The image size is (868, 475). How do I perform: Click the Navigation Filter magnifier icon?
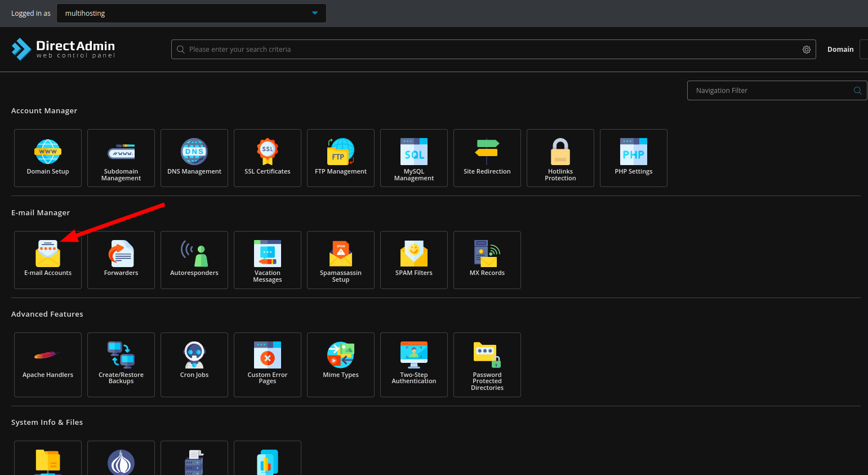pyautogui.click(x=857, y=91)
